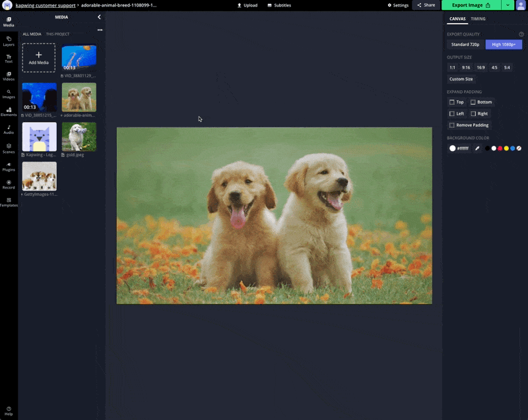Choose the Custom Size button
Screen dimensions: 528x420
(461, 79)
